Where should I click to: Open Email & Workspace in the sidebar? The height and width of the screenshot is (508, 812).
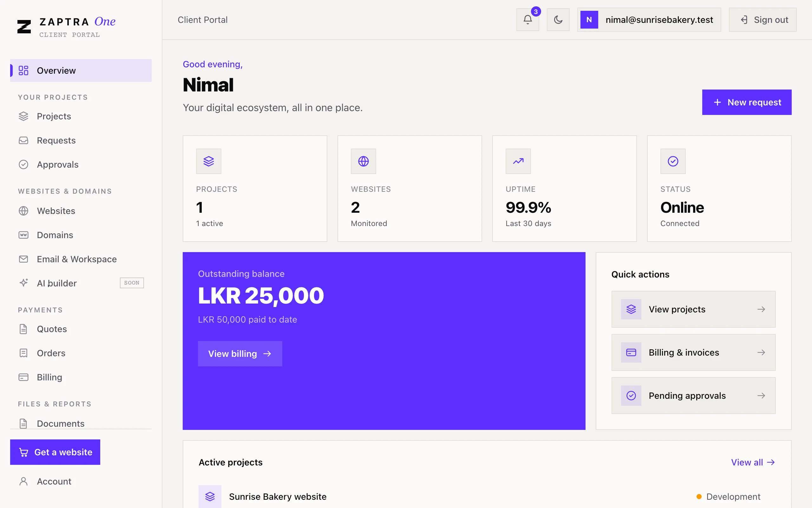click(x=81, y=259)
